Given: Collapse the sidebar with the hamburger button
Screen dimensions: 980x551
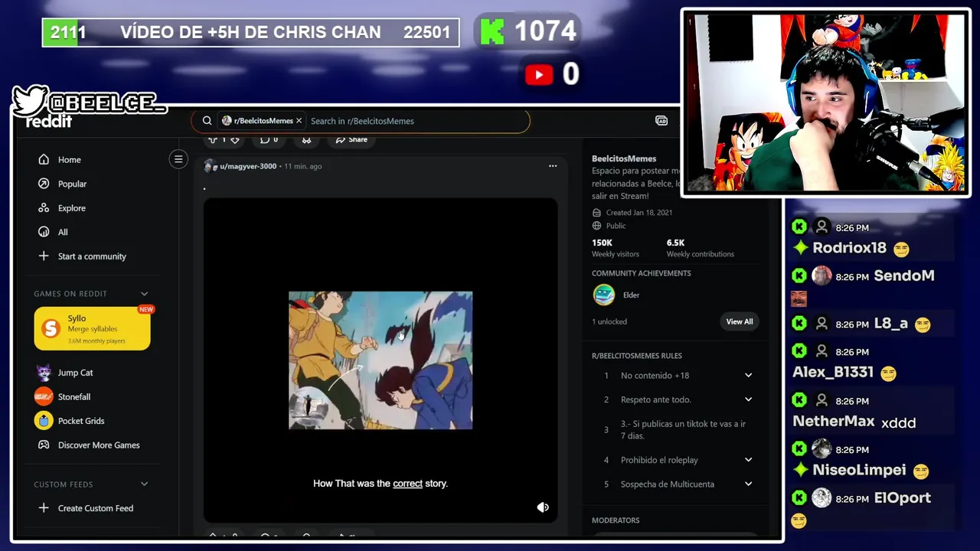Looking at the screenshot, I should point(178,159).
